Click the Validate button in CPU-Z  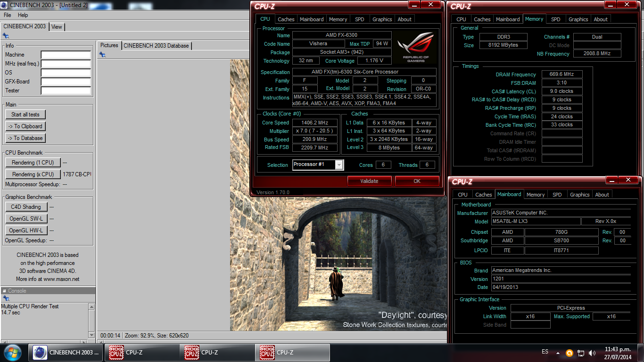point(370,181)
